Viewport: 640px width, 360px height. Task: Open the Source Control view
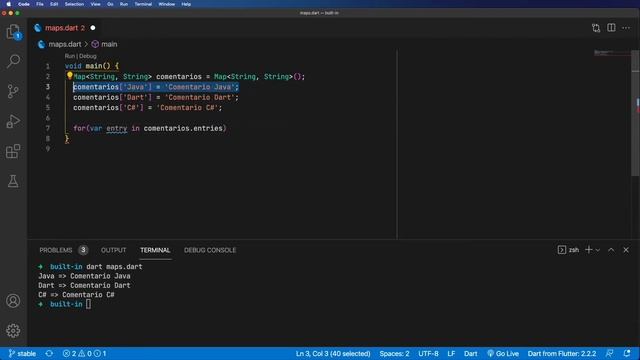tap(13, 91)
